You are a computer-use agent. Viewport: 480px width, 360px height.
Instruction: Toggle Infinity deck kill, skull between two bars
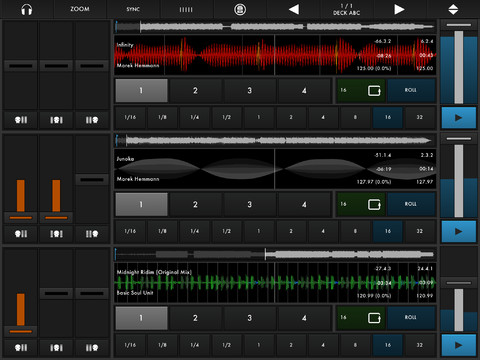click(x=56, y=120)
